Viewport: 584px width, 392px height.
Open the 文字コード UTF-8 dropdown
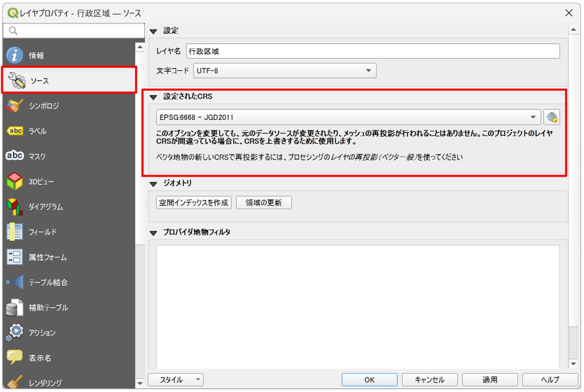pyautogui.click(x=285, y=71)
